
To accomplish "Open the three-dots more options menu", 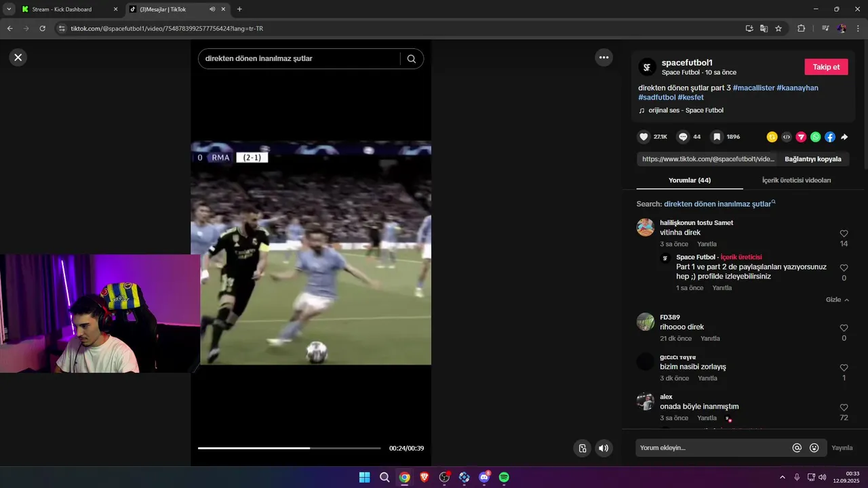I will point(604,58).
